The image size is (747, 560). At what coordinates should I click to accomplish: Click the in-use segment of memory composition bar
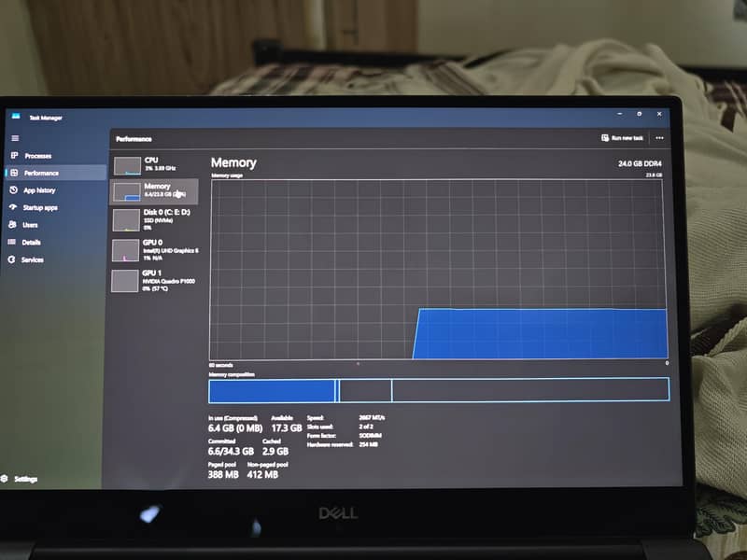coord(272,390)
